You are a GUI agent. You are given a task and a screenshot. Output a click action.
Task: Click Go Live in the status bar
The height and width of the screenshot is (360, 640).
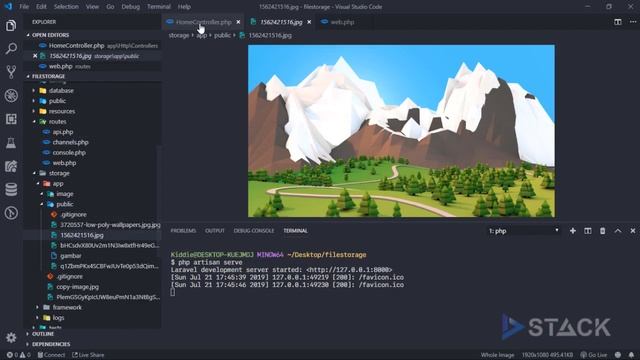[594, 355]
